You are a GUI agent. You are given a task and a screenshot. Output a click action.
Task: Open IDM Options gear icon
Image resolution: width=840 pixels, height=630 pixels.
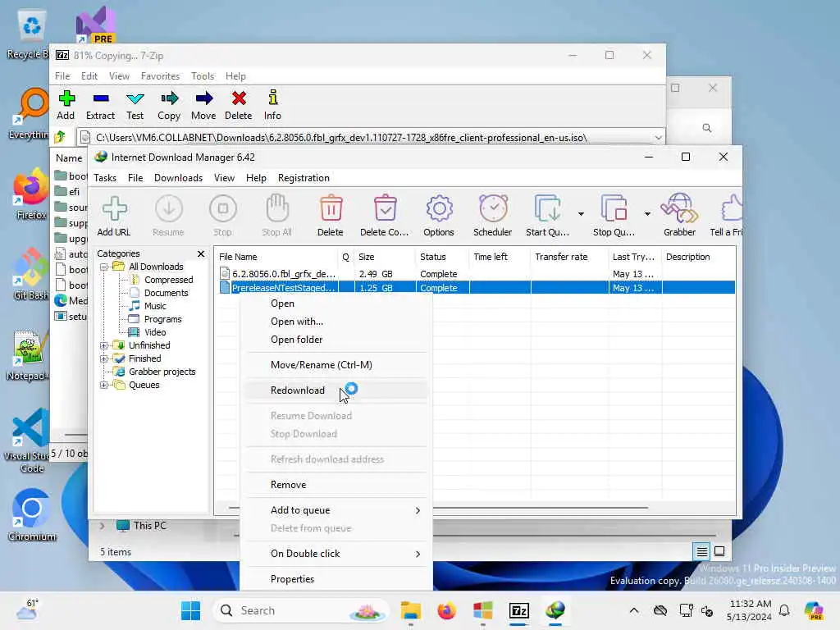click(x=439, y=216)
